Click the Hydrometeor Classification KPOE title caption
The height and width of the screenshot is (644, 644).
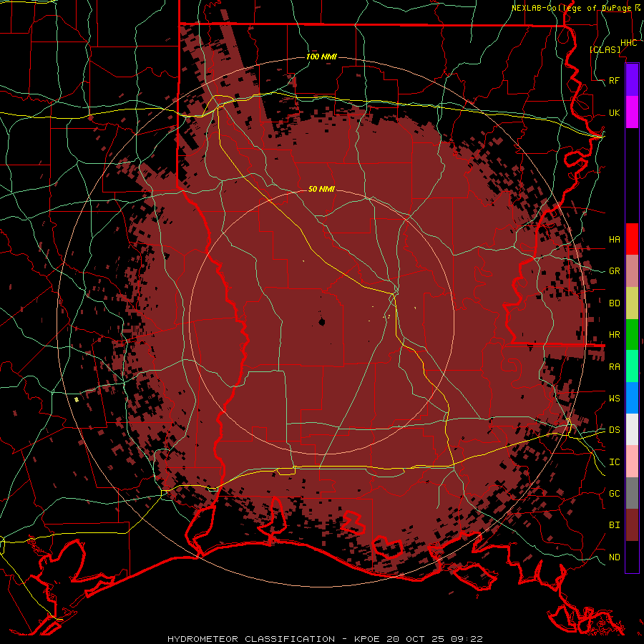[x=325, y=639]
